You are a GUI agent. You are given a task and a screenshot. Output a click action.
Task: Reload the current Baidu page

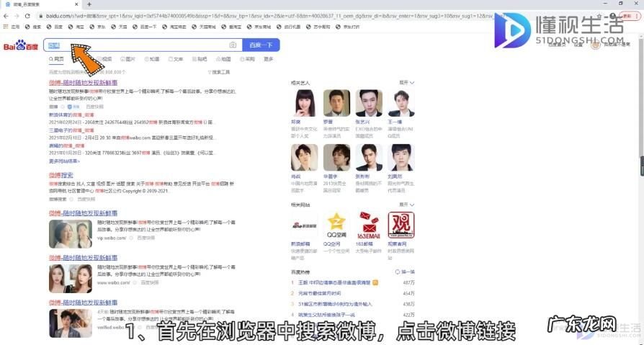tap(27, 16)
